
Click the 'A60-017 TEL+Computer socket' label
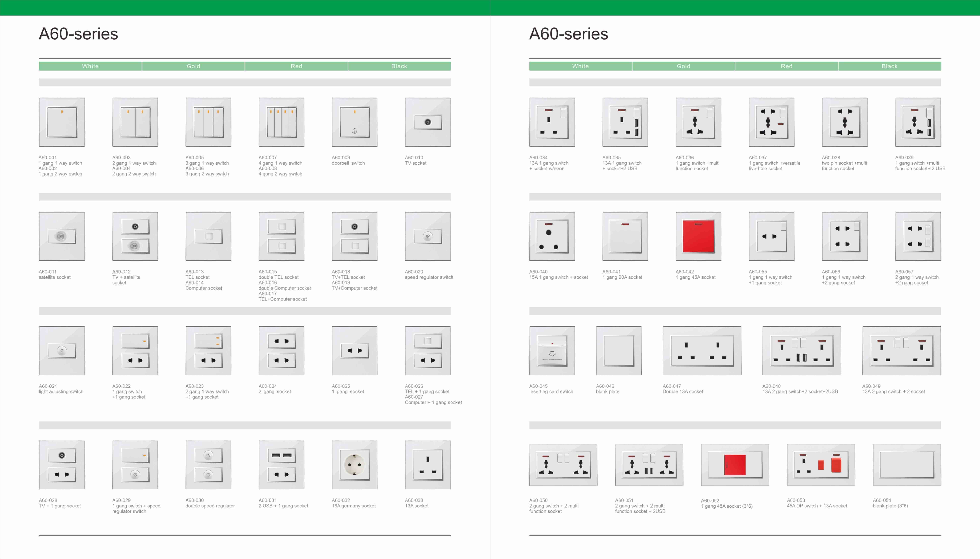point(283,296)
